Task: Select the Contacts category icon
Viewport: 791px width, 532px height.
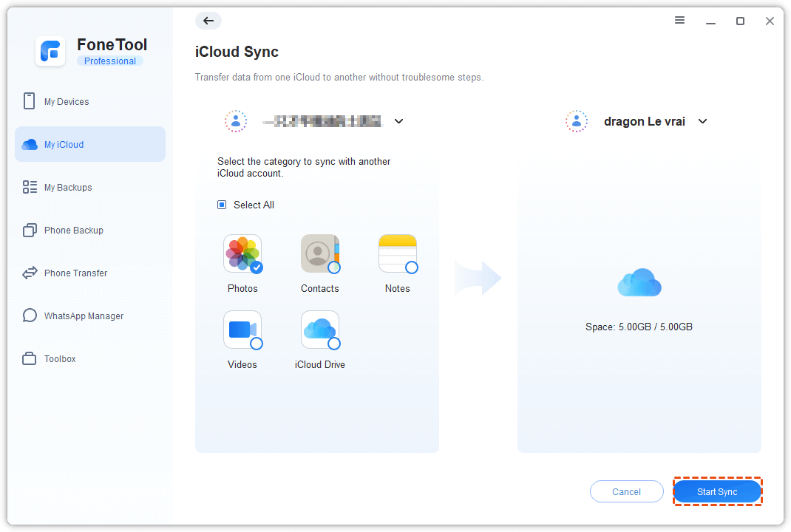Action: click(319, 253)
